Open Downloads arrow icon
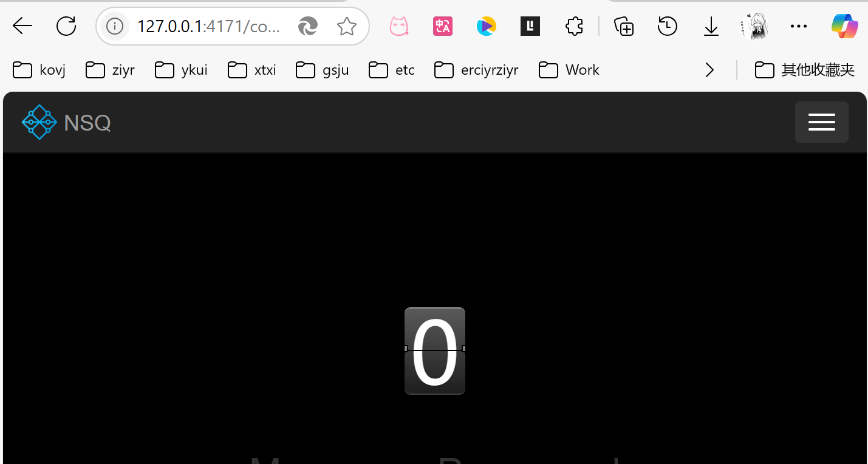This screenshot has width=868, height=464. [x=711, y=26]
